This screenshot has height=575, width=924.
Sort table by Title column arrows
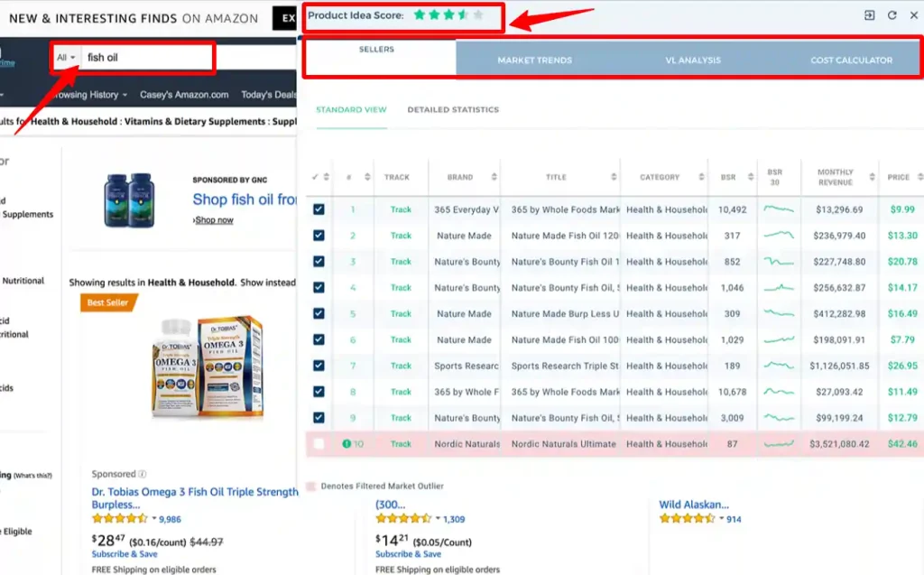coord(614,177)
